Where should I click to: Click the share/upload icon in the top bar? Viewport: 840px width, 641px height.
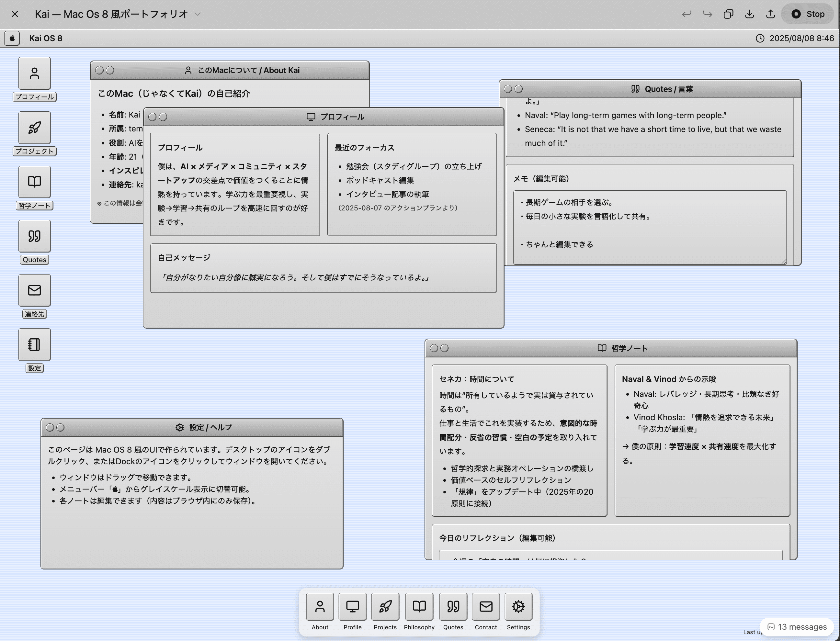click(770, 14)
